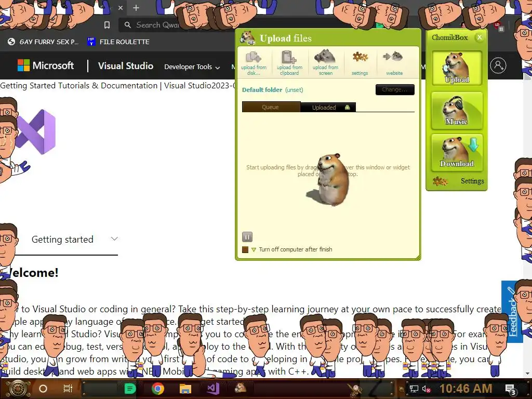Open the ChomikBox hamster taskbar icon

coord(241,388)
